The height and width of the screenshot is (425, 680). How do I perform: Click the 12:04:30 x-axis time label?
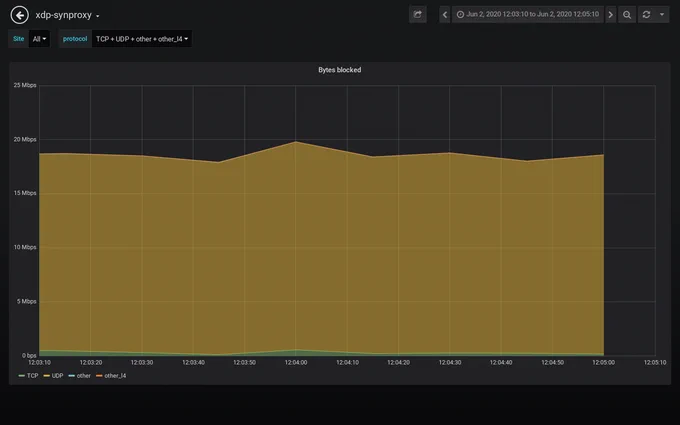pos(450,363)
